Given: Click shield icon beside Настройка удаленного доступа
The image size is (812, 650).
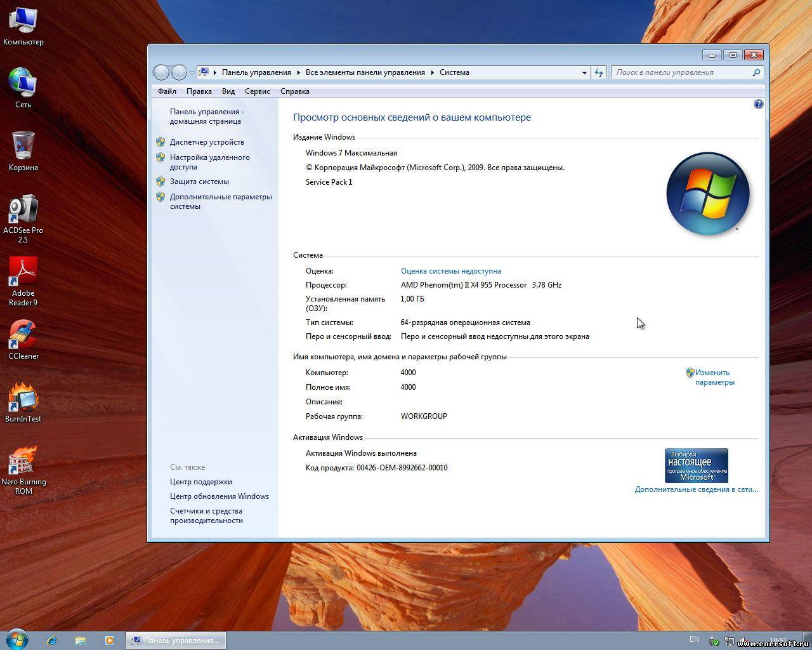Looking at the screenshot, I should point(160,157).
